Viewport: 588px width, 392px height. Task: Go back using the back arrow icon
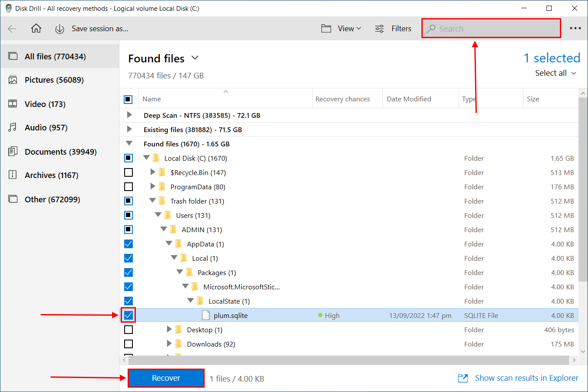[x=12, y=29]
